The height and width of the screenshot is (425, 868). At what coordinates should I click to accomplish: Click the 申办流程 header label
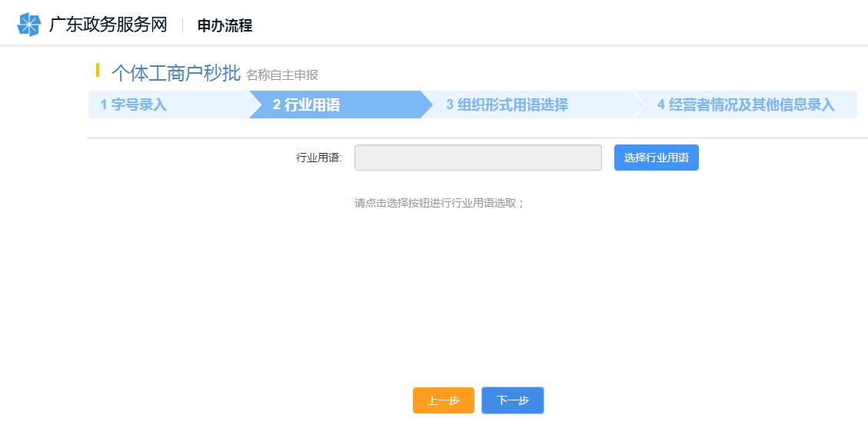[224, 25]
